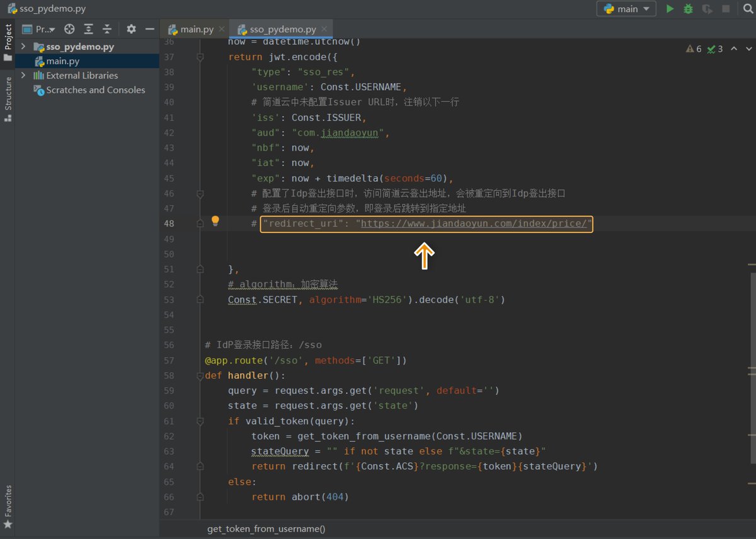The height and width of the screenshot is (539, 756).
Task: Open the Favorites tool window from the left stripe
Action: coord(8,507)
